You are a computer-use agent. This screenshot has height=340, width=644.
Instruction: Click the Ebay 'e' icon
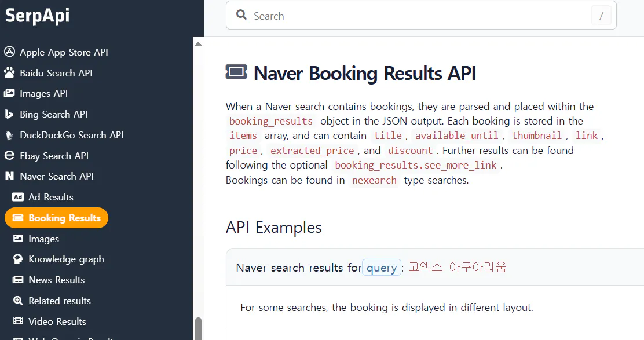pyautogui.click(x=9, y=156)
